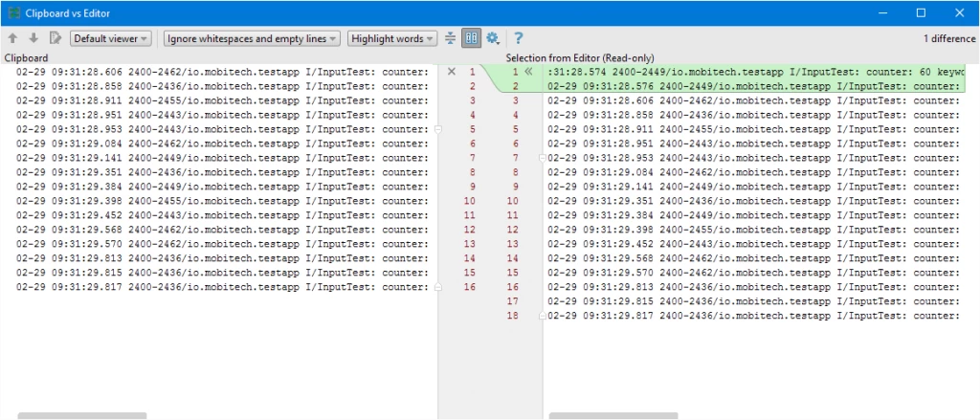Click Clipboard line with timestamp 09:31:29.141

pyautogui.click(x=222, y=158)
